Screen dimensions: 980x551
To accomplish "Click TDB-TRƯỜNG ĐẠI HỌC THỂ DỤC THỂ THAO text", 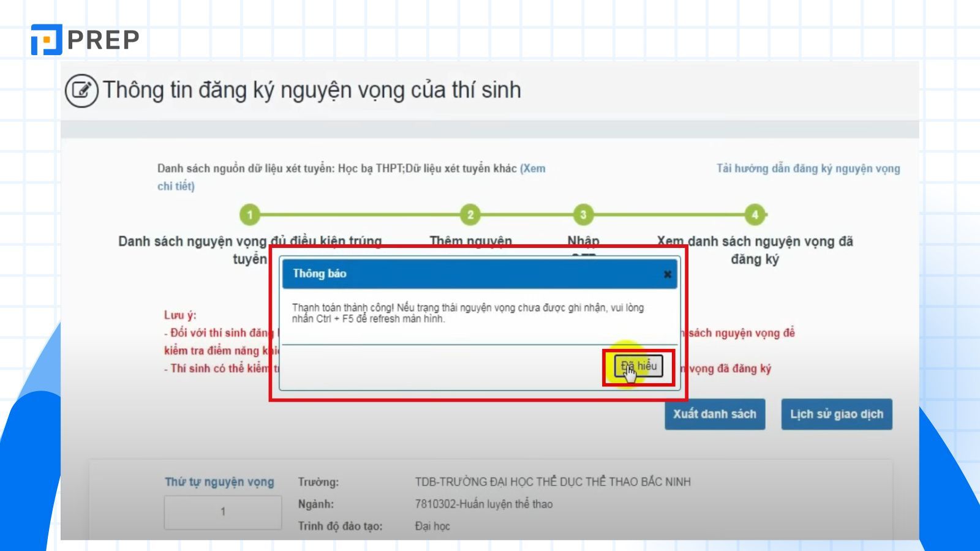I will [x=552, y=482].
